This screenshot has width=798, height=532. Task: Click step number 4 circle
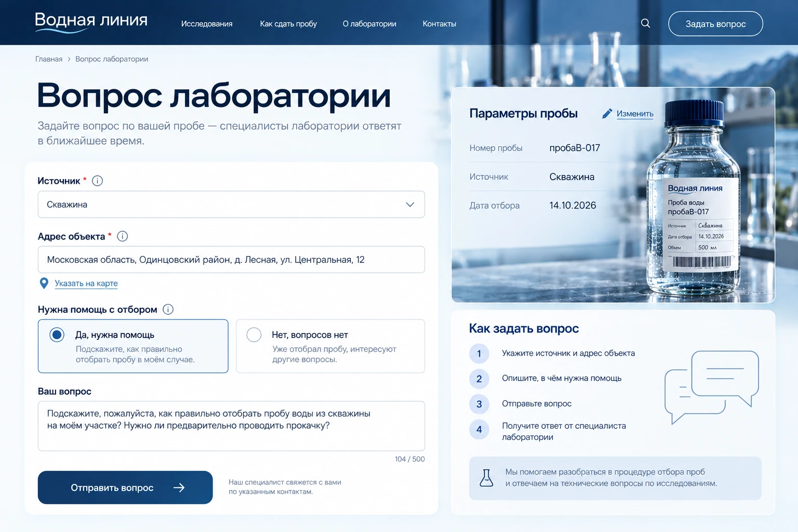(x=479, y=430)
